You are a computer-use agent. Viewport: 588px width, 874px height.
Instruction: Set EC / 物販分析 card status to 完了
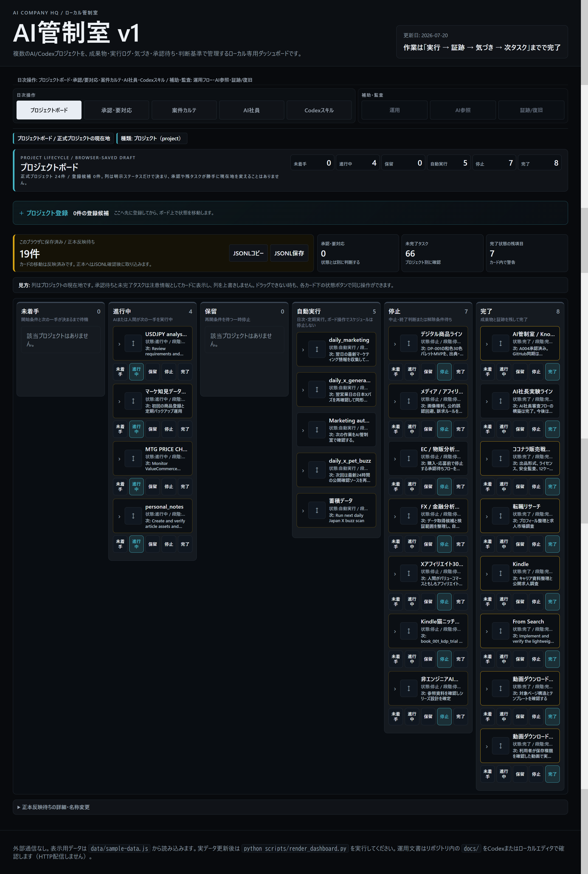(461, 486)
